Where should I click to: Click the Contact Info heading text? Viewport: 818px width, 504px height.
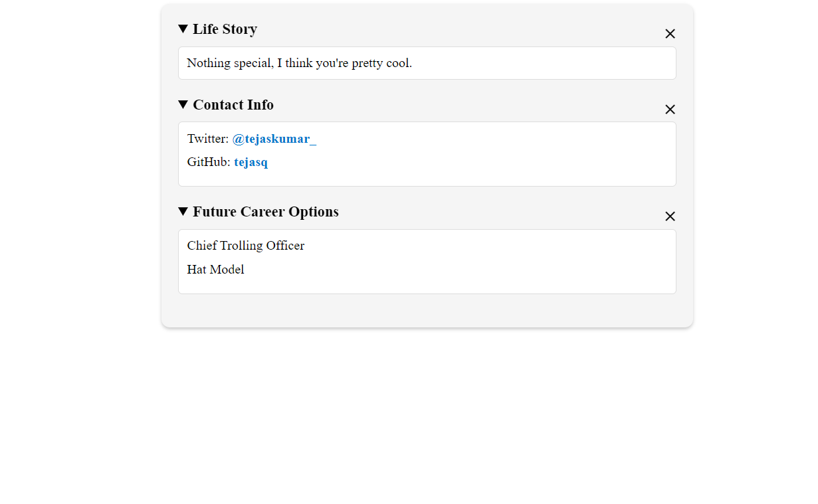[233, 105]
